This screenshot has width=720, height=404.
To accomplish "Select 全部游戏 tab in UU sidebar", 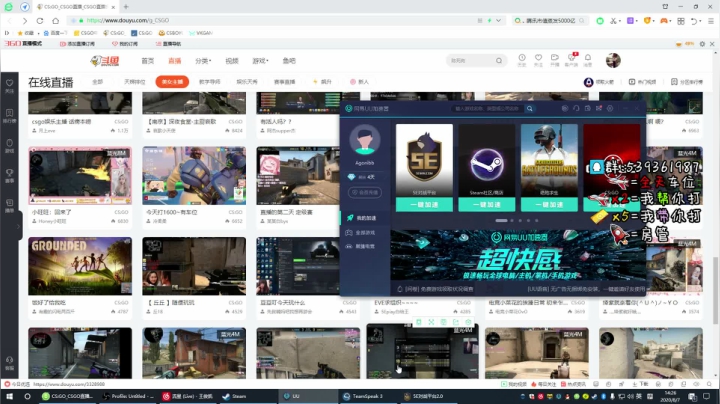I will click(365, 233).
